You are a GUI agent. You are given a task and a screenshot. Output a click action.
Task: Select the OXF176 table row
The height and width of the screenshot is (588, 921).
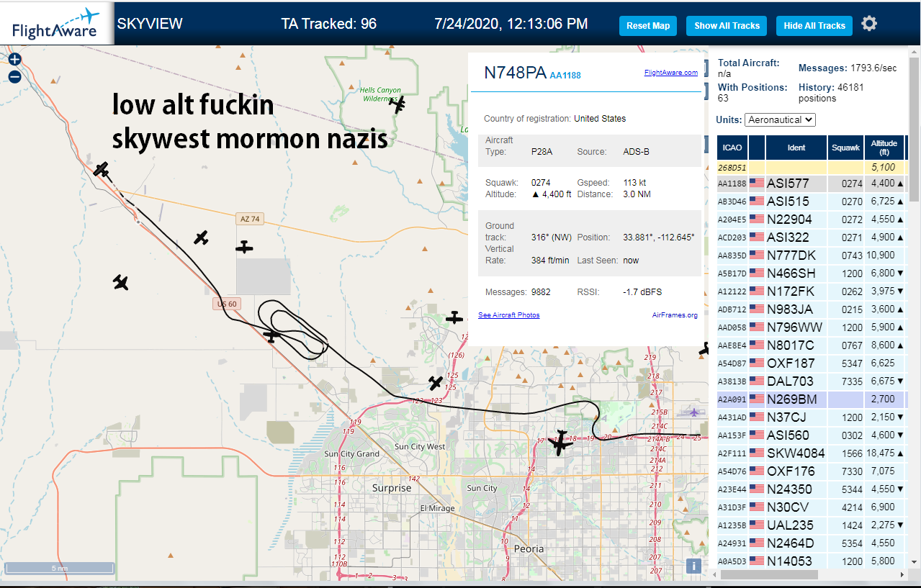click(812, 471)
